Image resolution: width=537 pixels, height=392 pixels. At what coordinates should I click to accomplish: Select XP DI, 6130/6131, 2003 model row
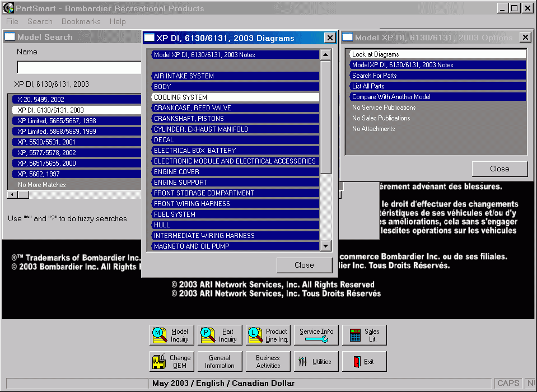coord(77,110)
